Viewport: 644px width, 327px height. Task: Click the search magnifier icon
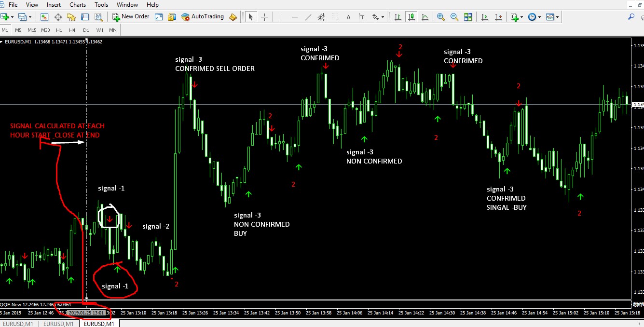coord(631,16)
